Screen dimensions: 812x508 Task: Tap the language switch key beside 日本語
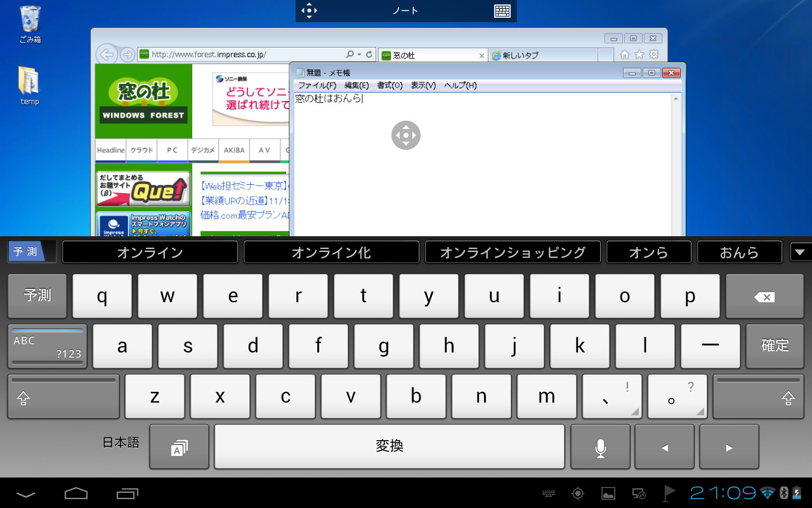[179, 446]
